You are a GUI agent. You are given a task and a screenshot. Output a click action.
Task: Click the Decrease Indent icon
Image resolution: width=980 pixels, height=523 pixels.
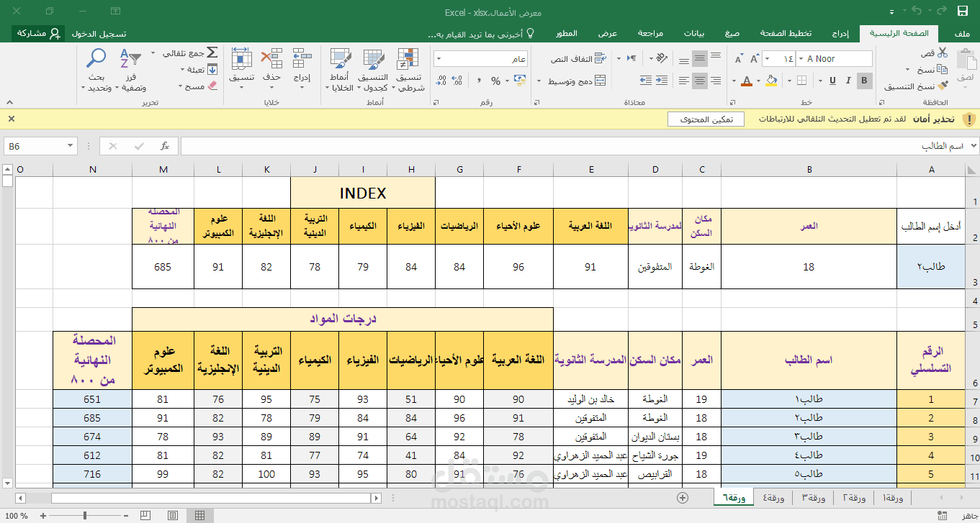click(x=662, y=81)
